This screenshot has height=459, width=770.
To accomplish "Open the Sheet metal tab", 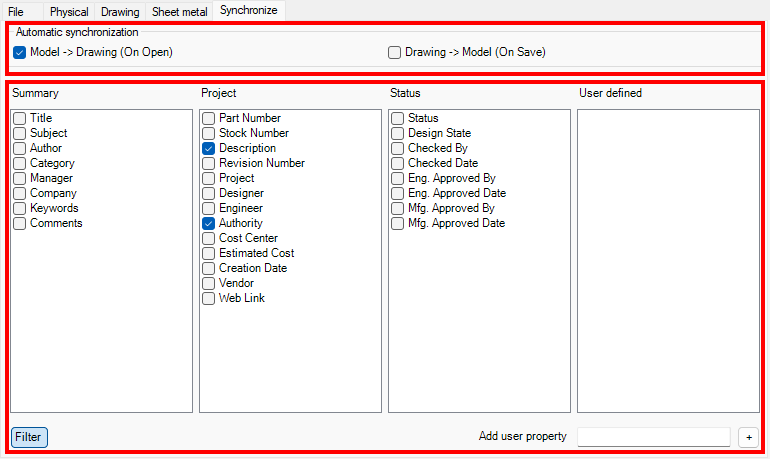I will (179, 12).
